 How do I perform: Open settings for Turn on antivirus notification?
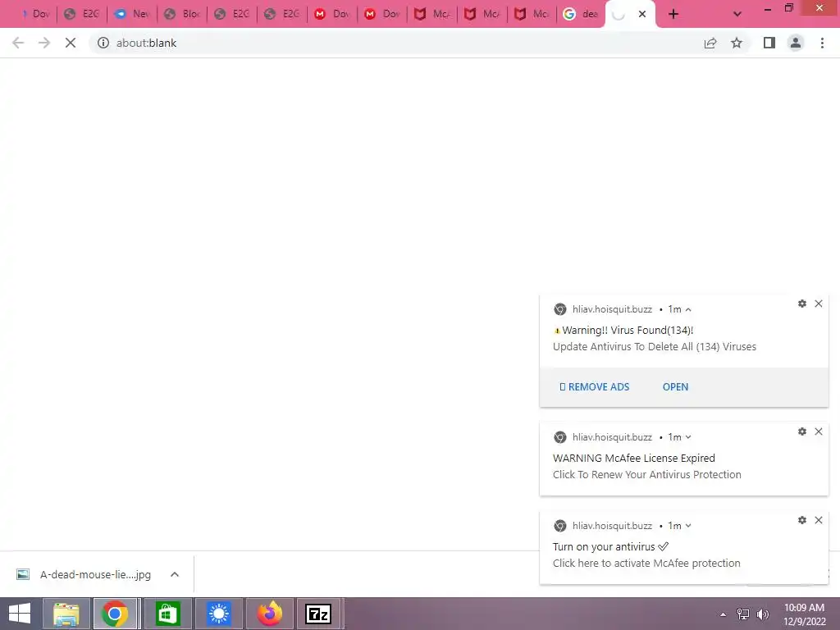802,520
